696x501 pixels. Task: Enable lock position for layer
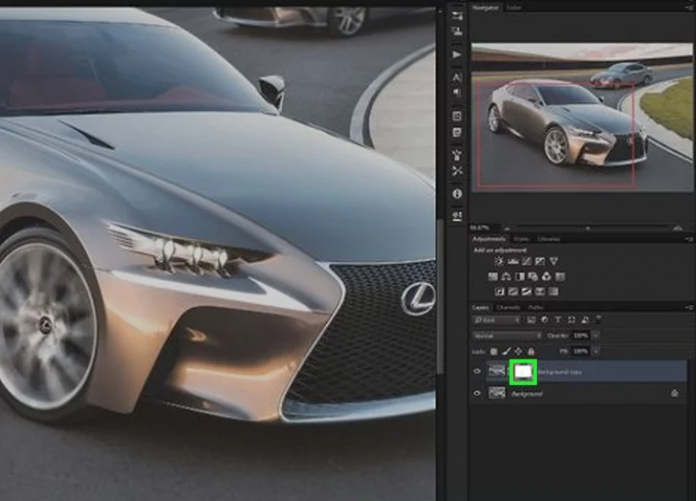click(x=518, y=351)
